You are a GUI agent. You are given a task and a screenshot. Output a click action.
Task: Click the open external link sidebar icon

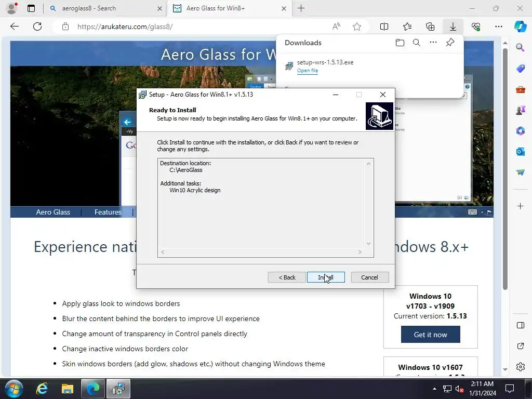[x=520, y=346]
